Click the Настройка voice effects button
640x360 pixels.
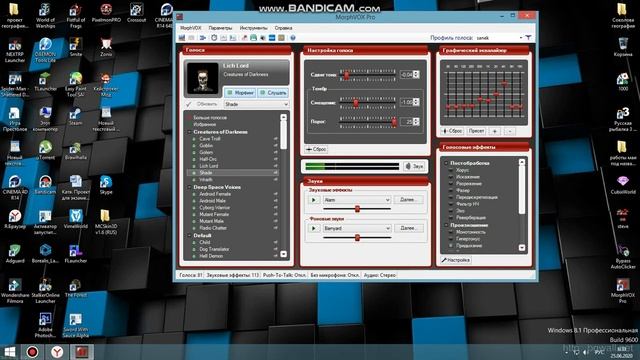[x=456, y=260]
